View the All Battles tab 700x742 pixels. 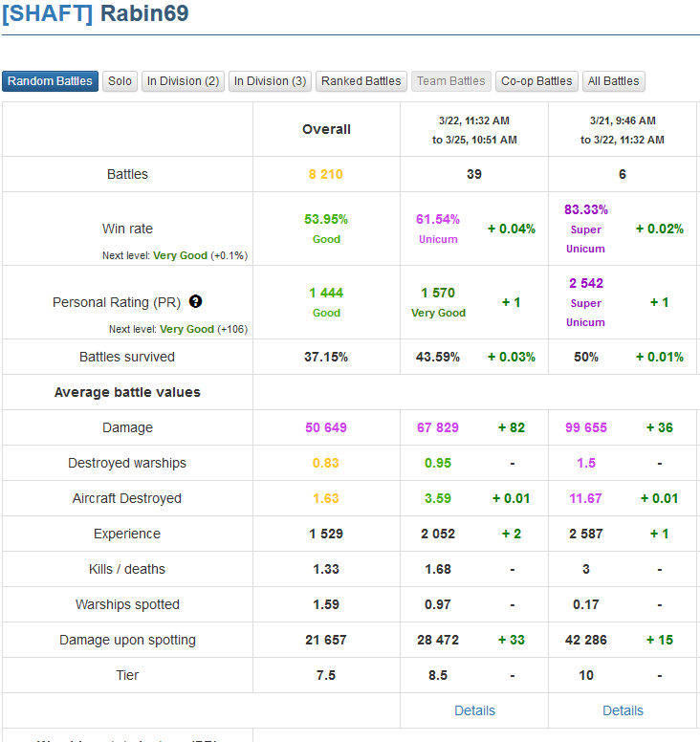(614, 81)
